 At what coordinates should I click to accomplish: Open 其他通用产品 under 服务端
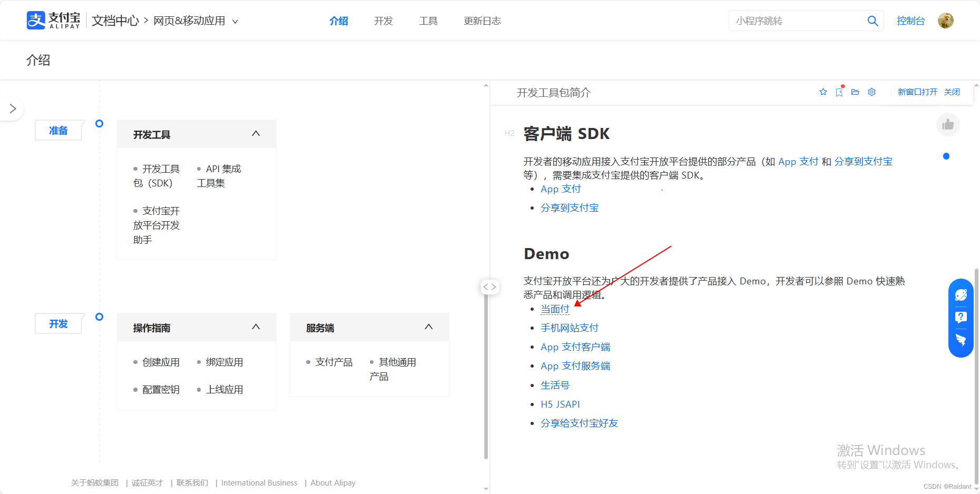(x=393, y=369)
